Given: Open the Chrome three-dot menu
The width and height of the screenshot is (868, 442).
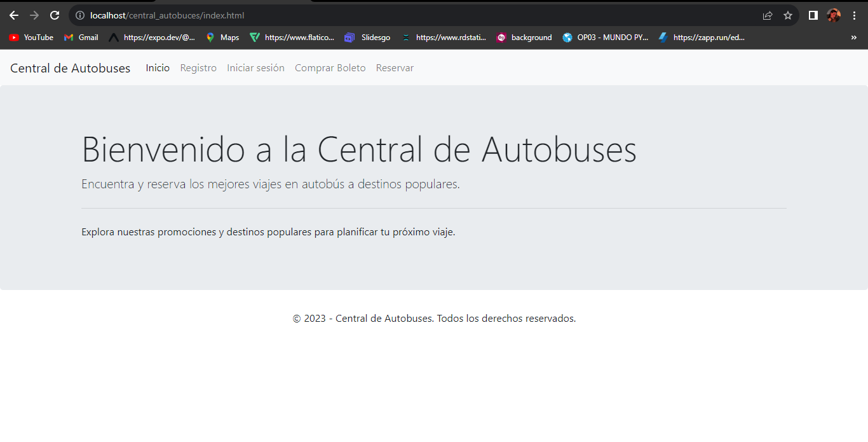Looking at the screenshot, I should (x=854, y=15).
